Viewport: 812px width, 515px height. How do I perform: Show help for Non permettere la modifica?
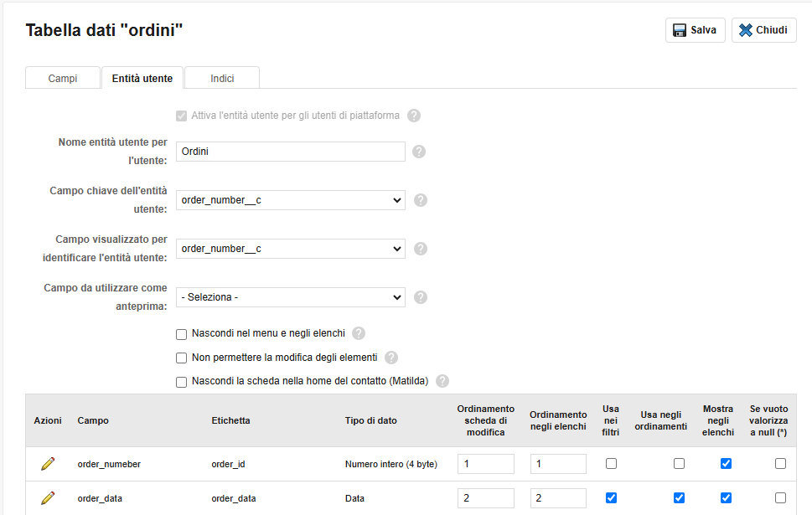tap(391, 358)
